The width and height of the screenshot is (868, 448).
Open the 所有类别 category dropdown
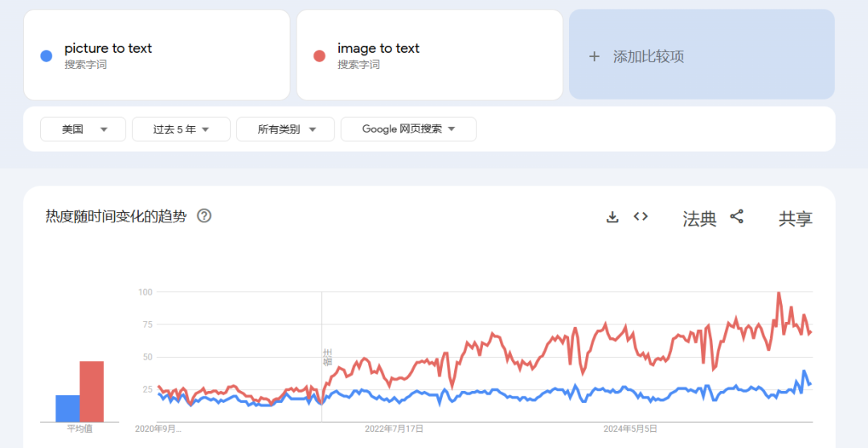[285, 129]
